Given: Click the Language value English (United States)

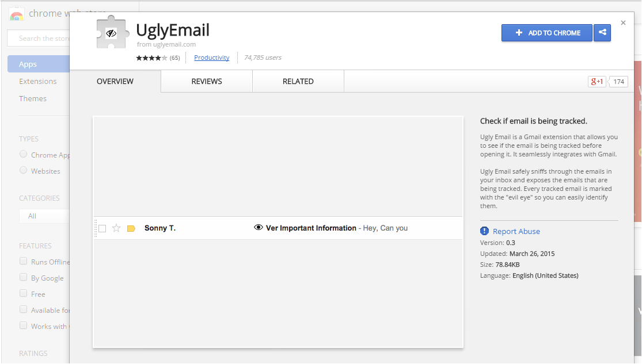Looking at the screenshot, I should point(545,275).
